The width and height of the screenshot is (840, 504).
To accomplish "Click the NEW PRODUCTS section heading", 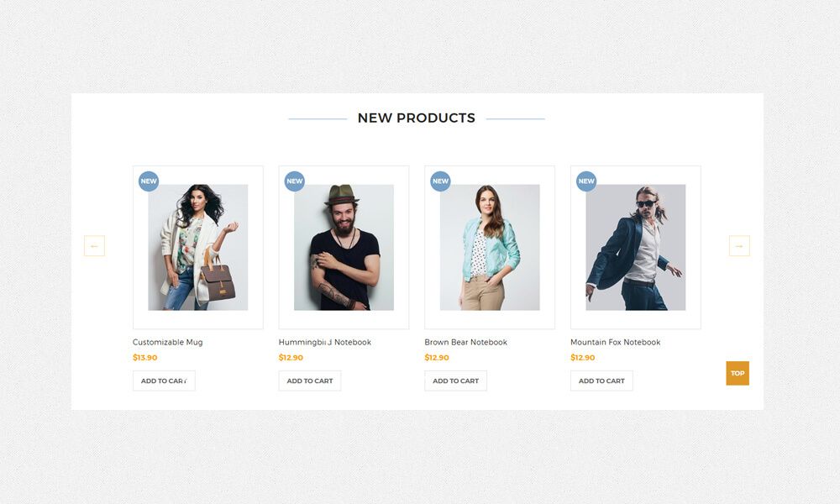I will point(417,118).
